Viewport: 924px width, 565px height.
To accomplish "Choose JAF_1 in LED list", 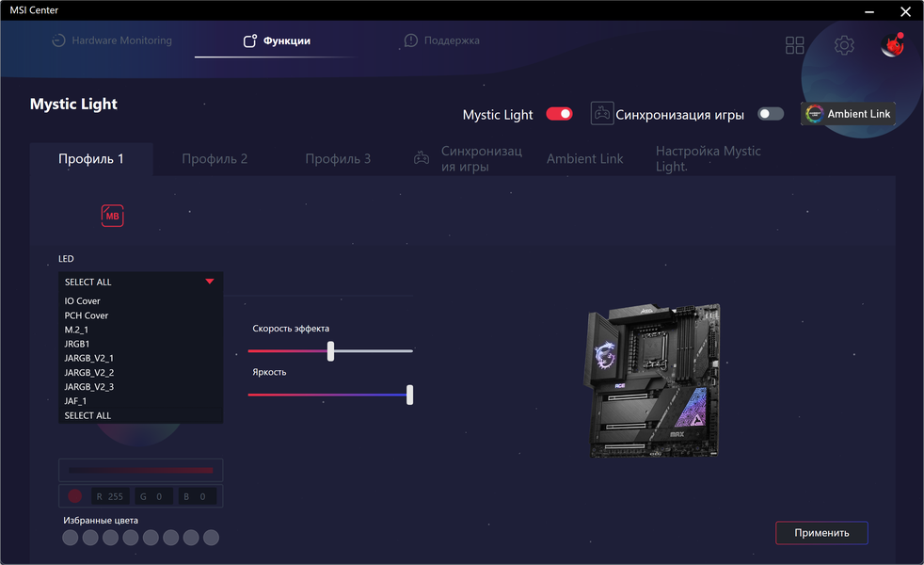I will coord(140,401).
